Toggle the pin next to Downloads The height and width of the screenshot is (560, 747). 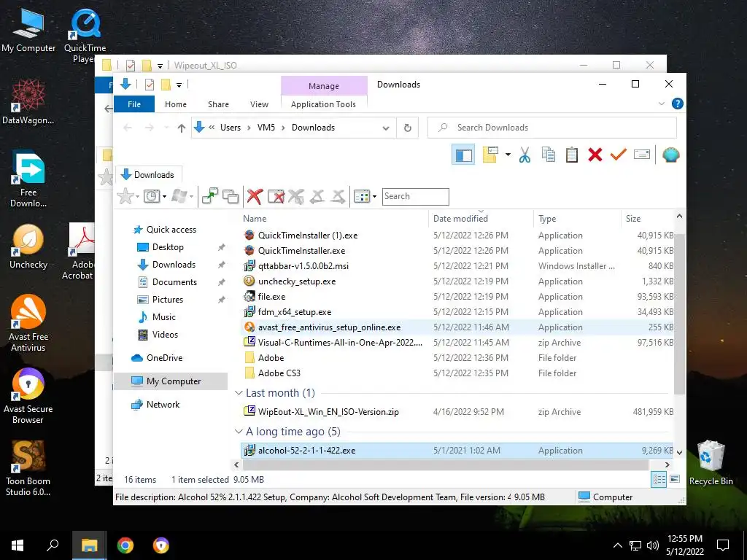coord(222,265)
